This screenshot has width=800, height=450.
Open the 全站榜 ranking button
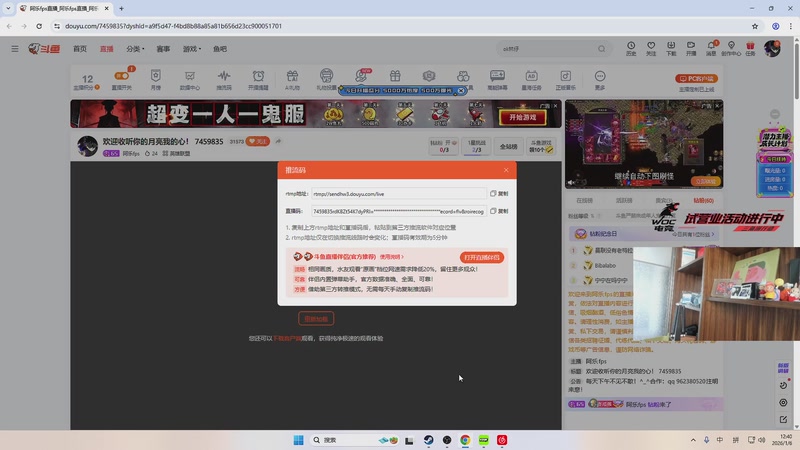point(508,146)
